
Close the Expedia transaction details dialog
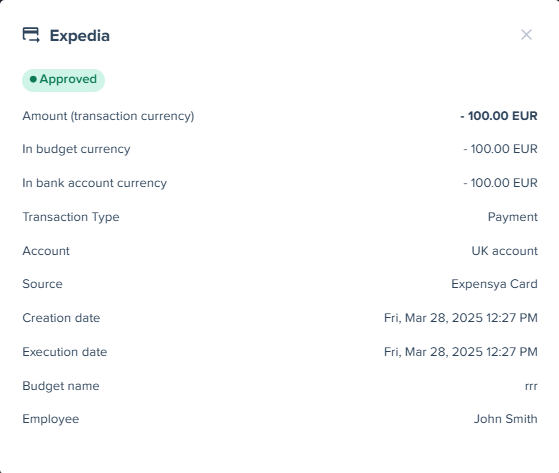(526, 35)
